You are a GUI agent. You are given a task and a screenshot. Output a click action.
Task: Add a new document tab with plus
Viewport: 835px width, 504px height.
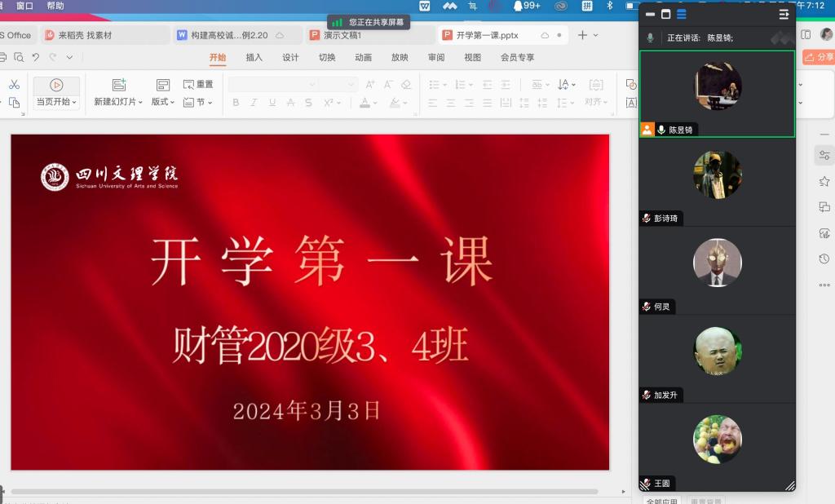tap(582, 35)
